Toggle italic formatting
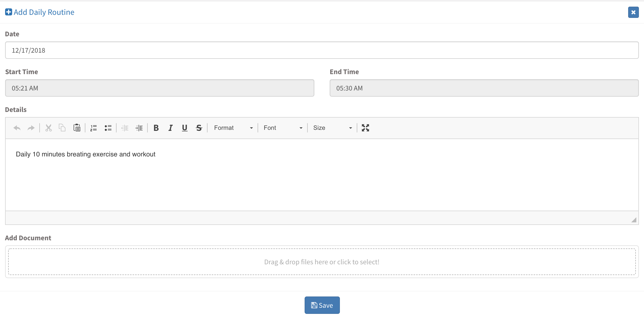This screenshot has width=644, height=320. 170,128
